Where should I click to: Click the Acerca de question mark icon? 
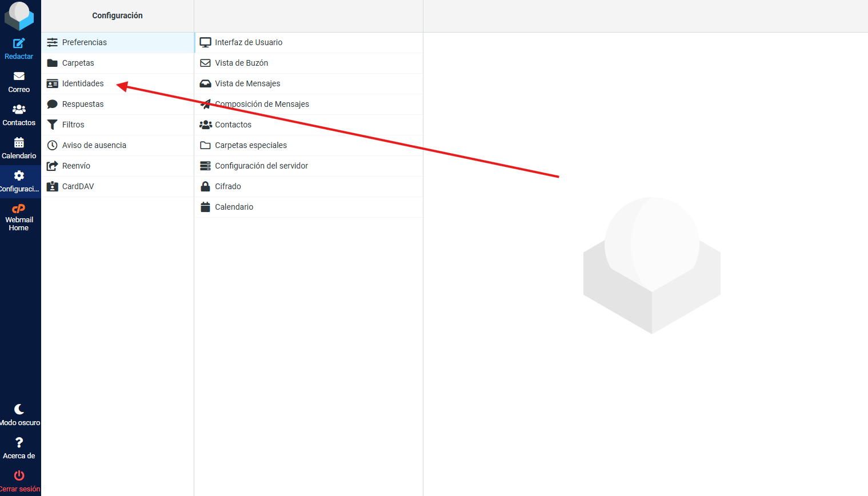19,443
